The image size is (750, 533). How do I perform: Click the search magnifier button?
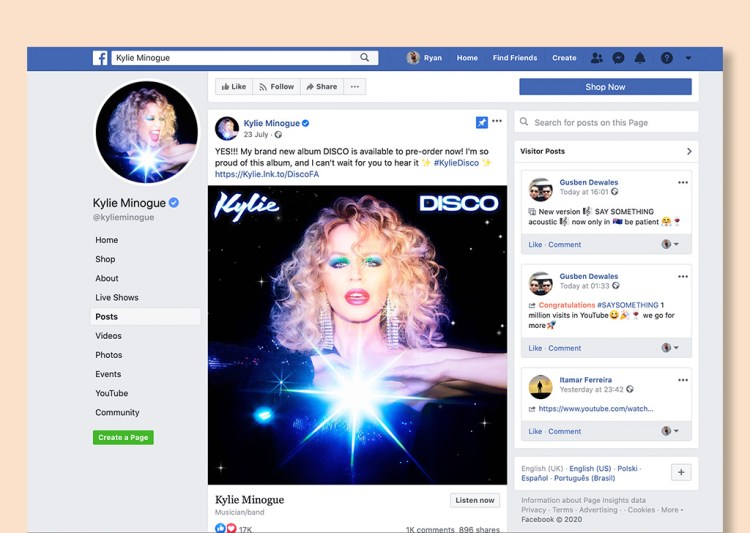pos(364,57)
